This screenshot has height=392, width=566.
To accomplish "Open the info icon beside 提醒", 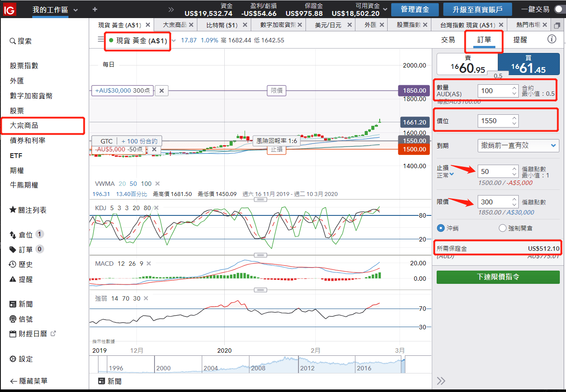I will coord(551,39).
